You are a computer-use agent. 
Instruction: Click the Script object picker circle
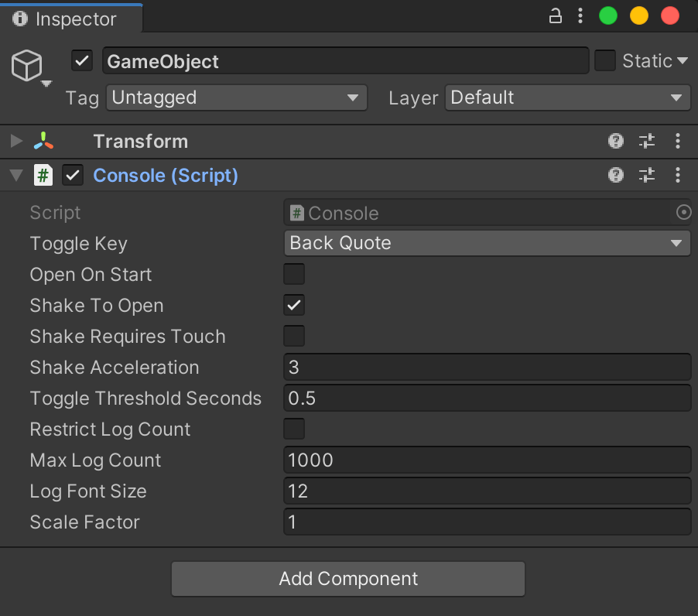683,212
